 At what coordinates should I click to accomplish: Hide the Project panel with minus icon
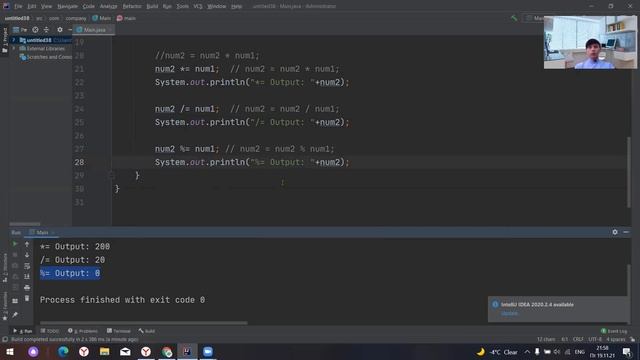(x=70, y=30)
